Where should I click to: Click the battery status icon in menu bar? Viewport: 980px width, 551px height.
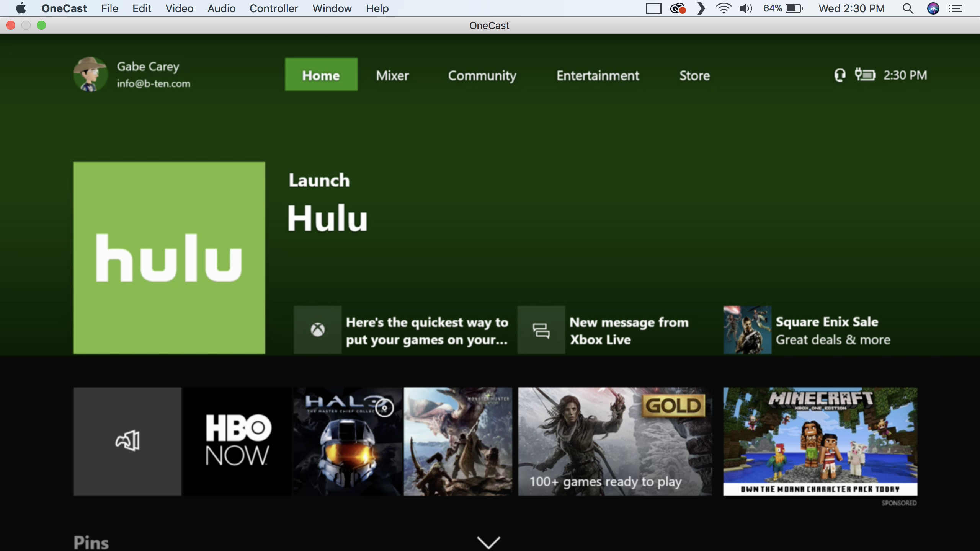tap(794, 8)
